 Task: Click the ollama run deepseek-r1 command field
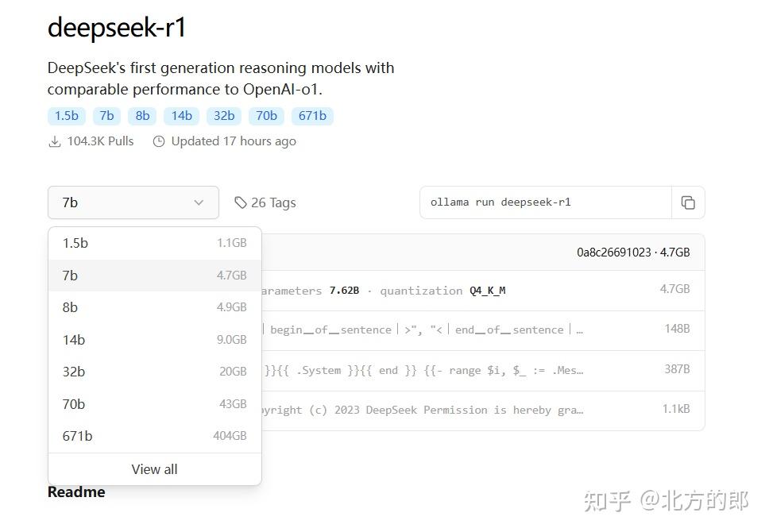click(x=545, y=202)
